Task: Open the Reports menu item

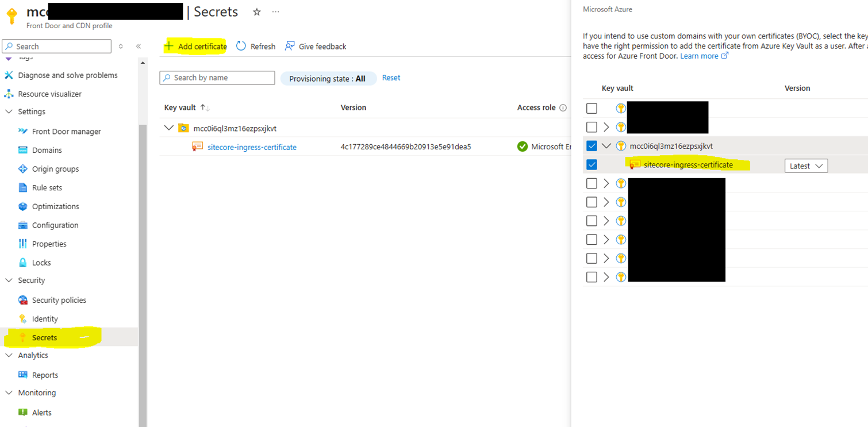Action: point(45,375)
